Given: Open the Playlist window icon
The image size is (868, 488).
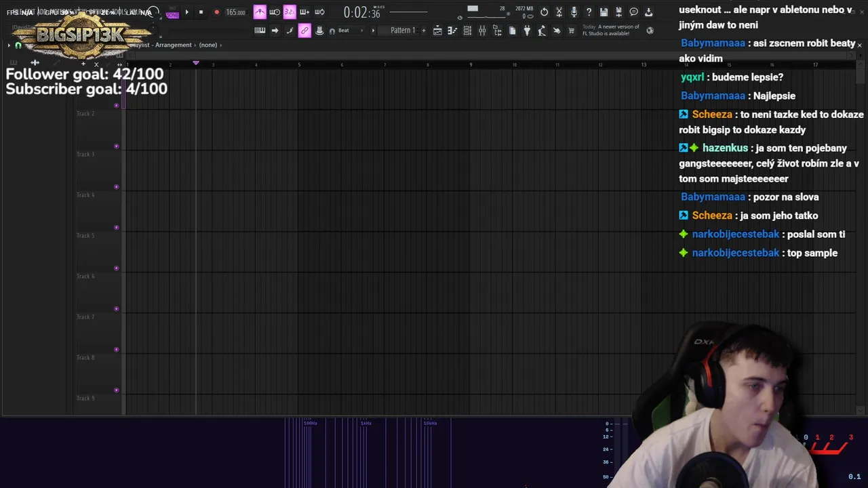Looking at the screenshot, I should point(437,30).
